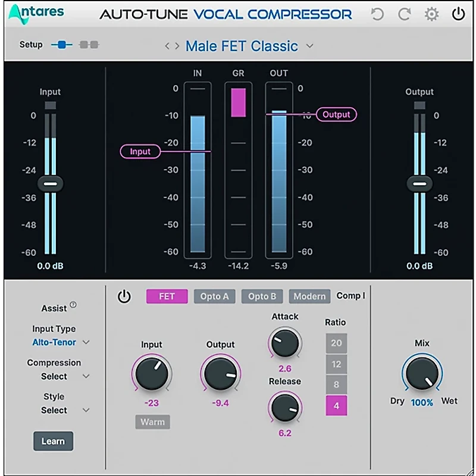Enable the Warm toggle
The height and width of the screenshot is (476, 476).
152,422
